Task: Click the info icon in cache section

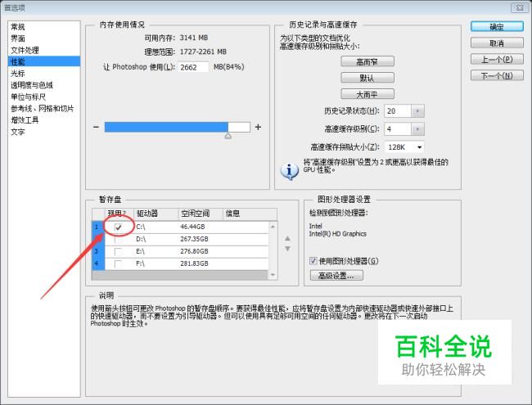Action: click(x=289, y=171)
